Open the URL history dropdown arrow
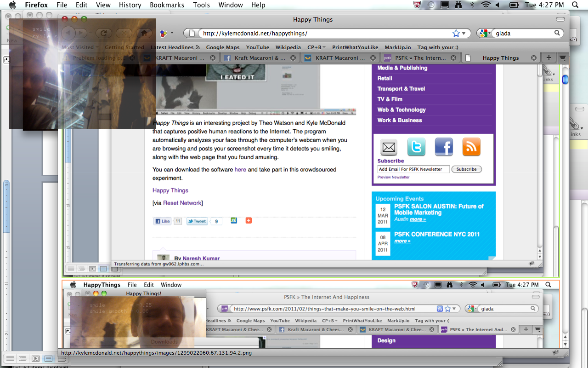Viewport: 588px width, 368px height. point(464,33)
